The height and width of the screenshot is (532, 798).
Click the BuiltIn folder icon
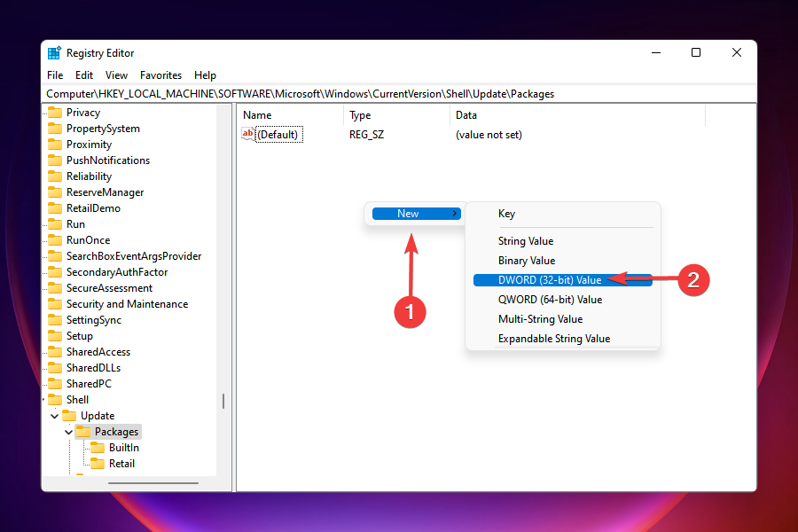click(98, 448)
